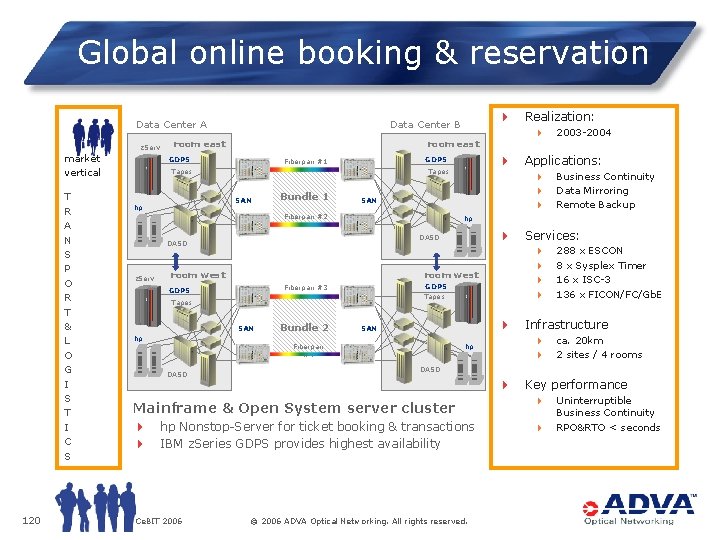Select the 2 sites / 4 rooms bullet
Viewport: 720px width, 540px height.
(x=599, y=354)
